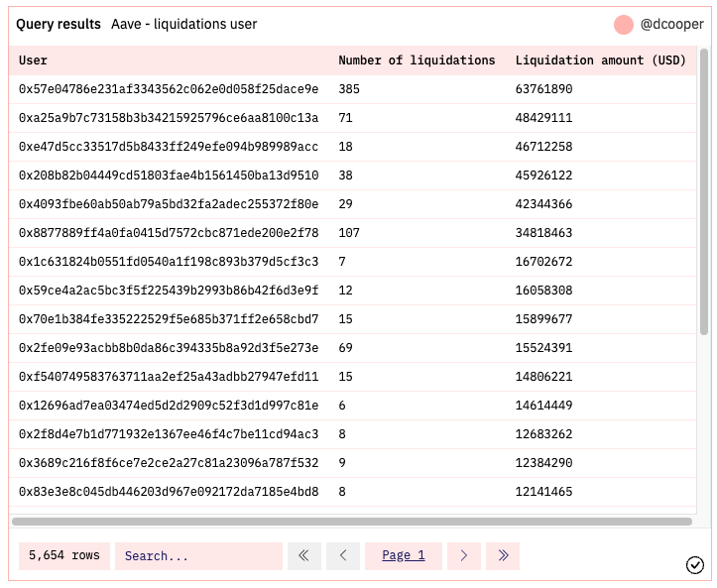Click the 7 liquidations count cell
The width and height of the screenshot is (717, 588).
[x=342, y=262]
